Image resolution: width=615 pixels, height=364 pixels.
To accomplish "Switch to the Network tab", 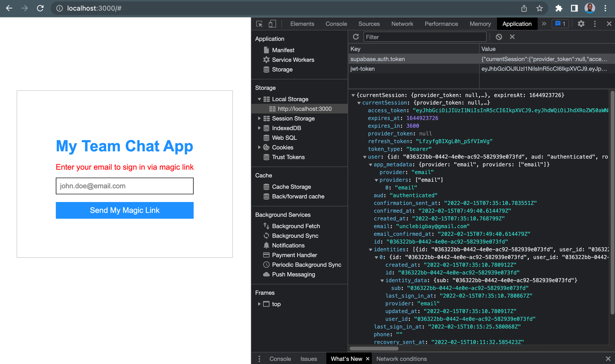I will [x=402, y=23].
